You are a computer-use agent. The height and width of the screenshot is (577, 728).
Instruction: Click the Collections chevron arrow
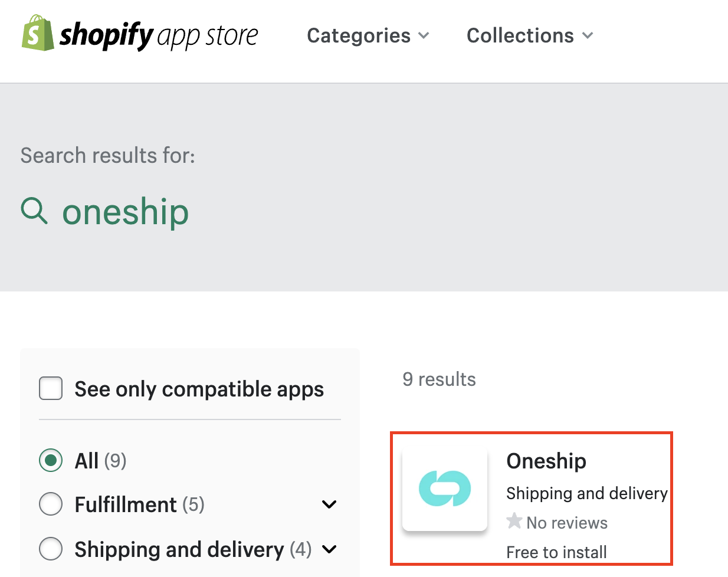(587, 35)
